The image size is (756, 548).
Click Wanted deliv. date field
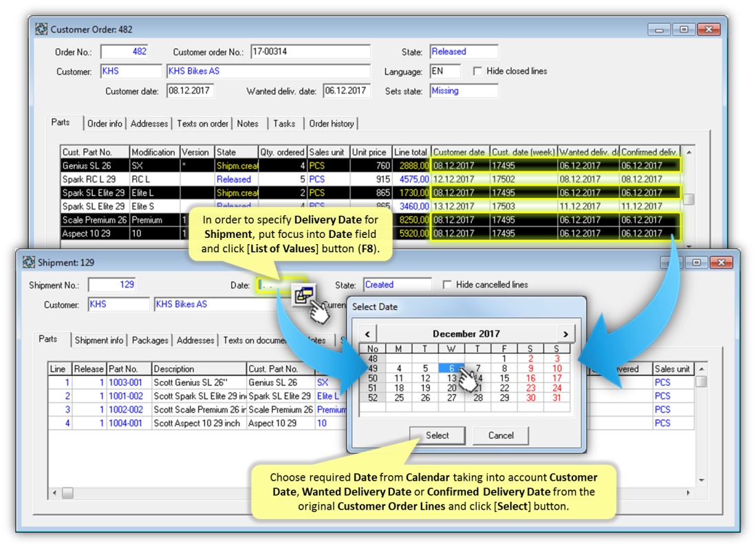click(x=347, y=91)
